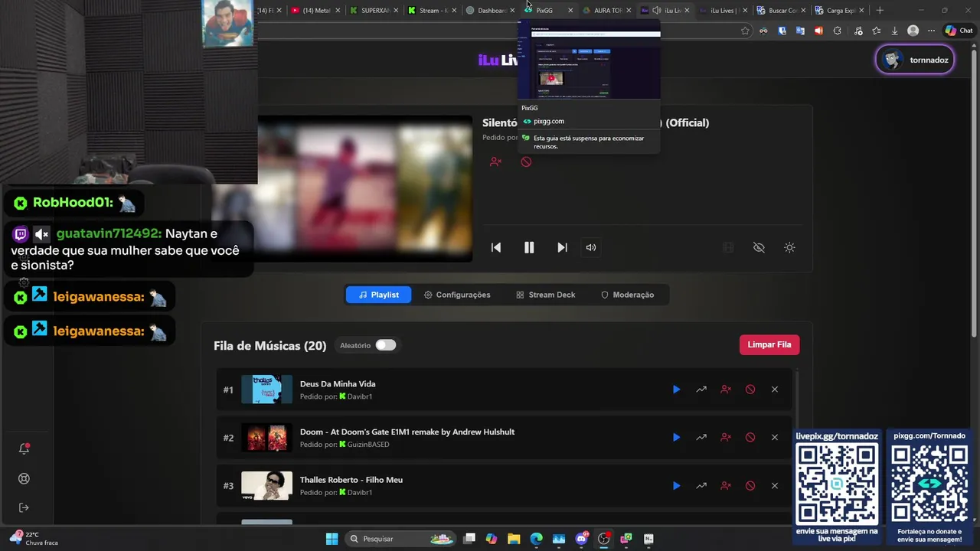This screenshot has width=980, height=551.
Task: Block requester of Doom track
Action: [726, 438]
